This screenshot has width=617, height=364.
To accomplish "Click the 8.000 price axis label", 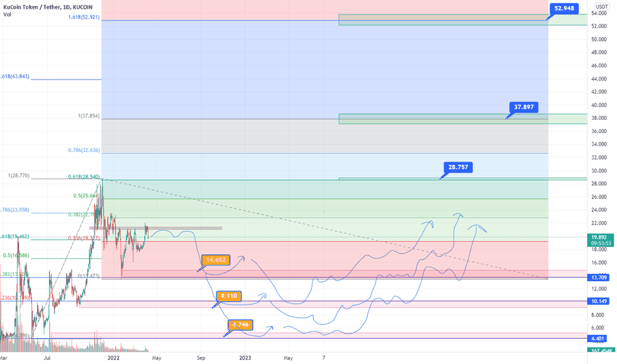I will pos(598,315).
